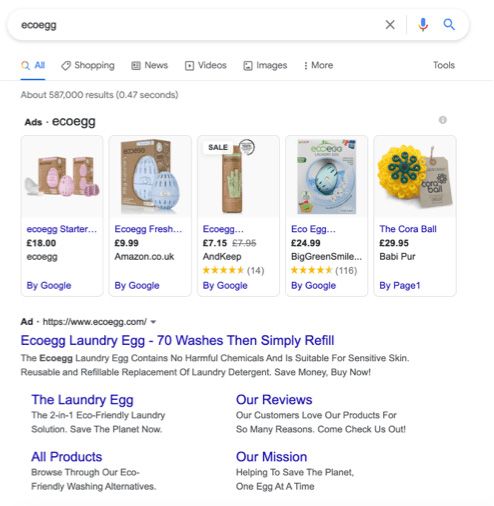Start voice search with the microphone icon
Image resolution: width=494 pixels, height=506 pixels.
[423, 24]
